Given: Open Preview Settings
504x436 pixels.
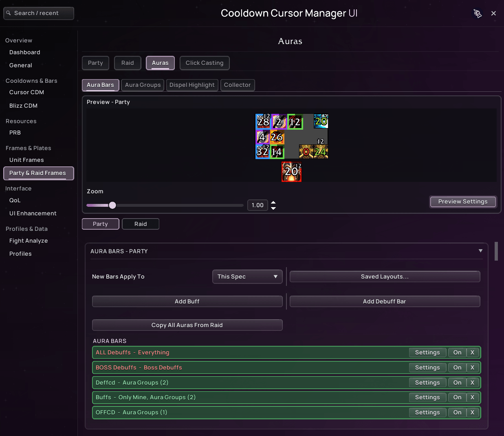Looking at the screenshot, I should pyautogui.click(x=463, y=201).
